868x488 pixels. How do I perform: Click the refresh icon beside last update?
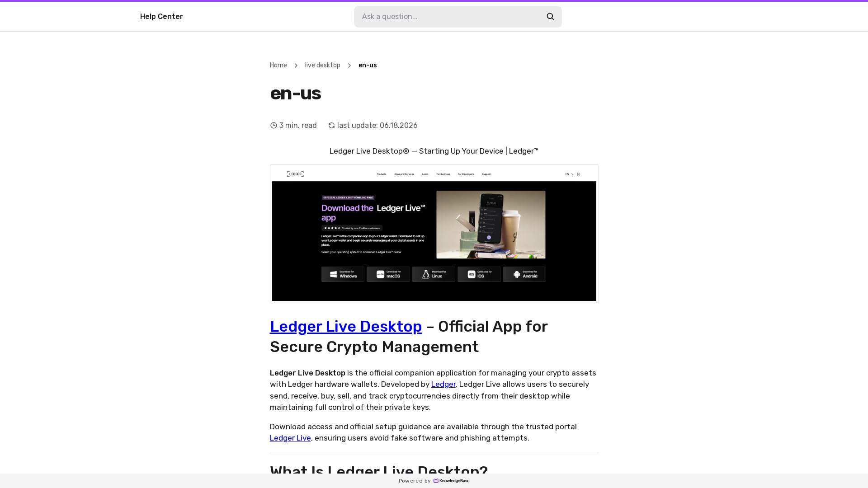pyautogui.click(x=331, y=126)
